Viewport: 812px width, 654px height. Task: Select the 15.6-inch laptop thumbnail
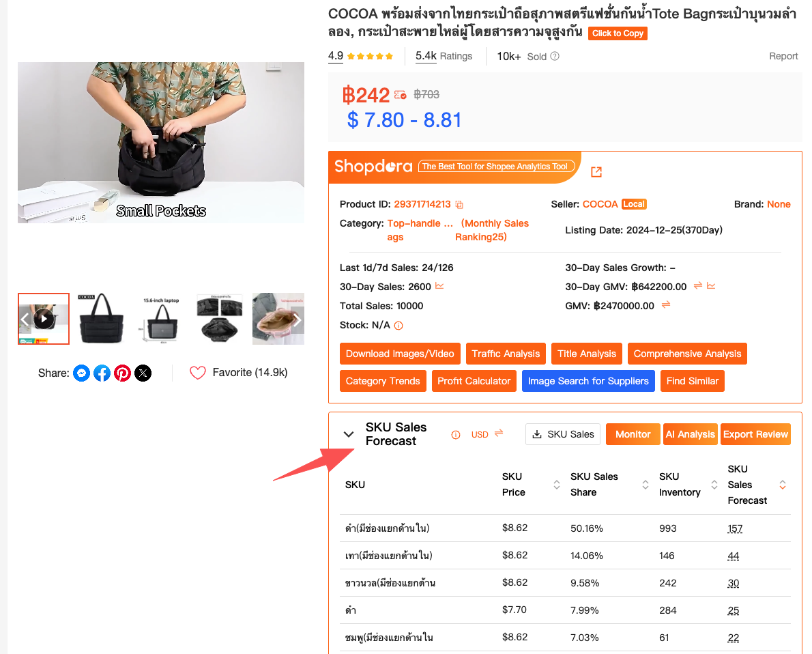tap(161, 319)
